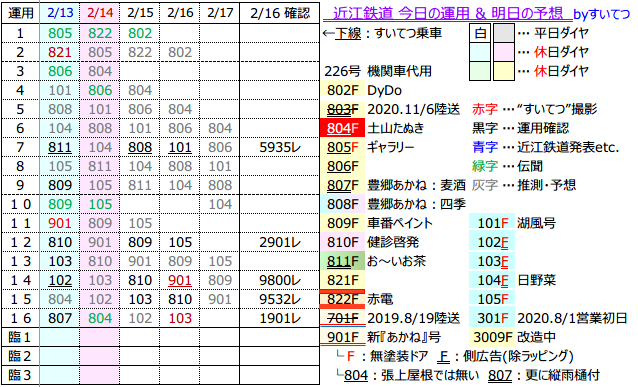Click the gray 灰字 legend label
The width and height of the screenshot is (638, 387).
pos(485,185)
